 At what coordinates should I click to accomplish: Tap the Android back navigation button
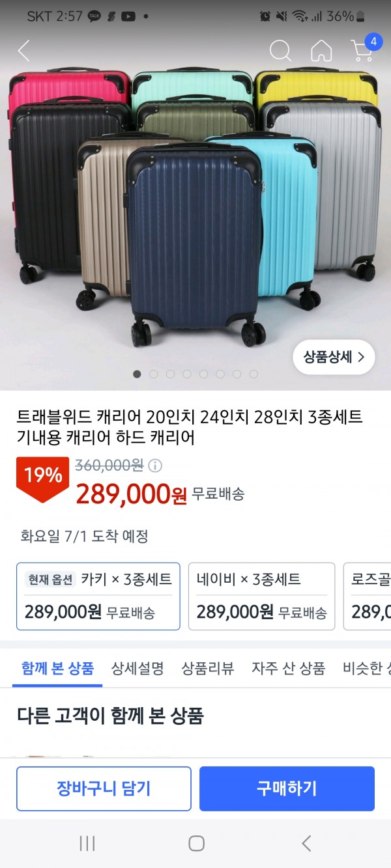tap(306, 843)
